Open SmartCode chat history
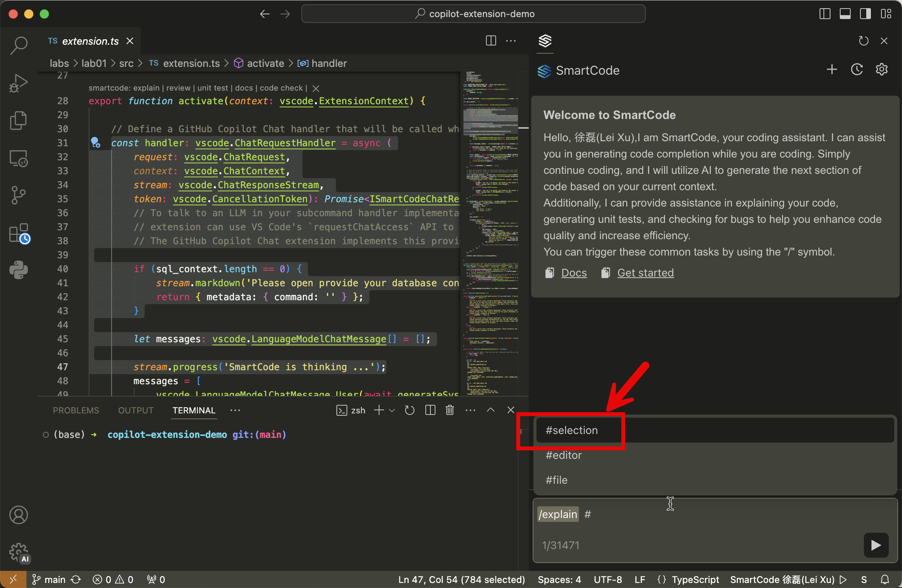 (857, 70)
